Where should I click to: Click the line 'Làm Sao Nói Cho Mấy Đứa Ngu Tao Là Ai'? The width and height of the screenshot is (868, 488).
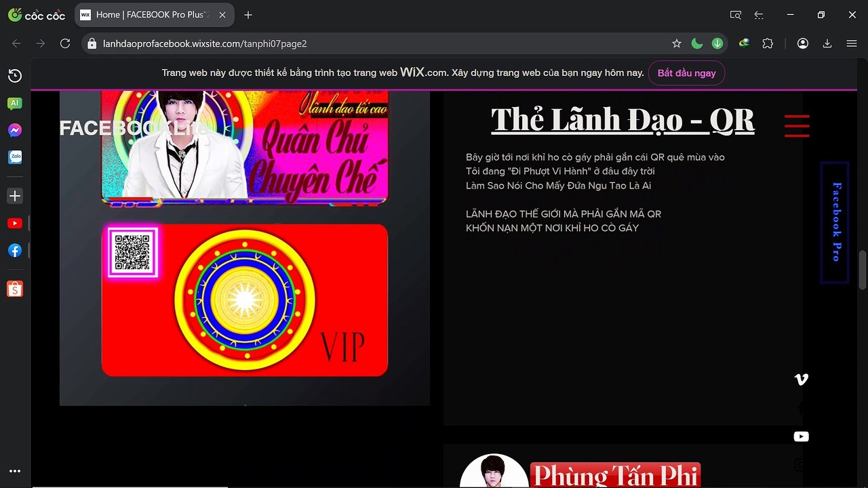click(558, 186)
